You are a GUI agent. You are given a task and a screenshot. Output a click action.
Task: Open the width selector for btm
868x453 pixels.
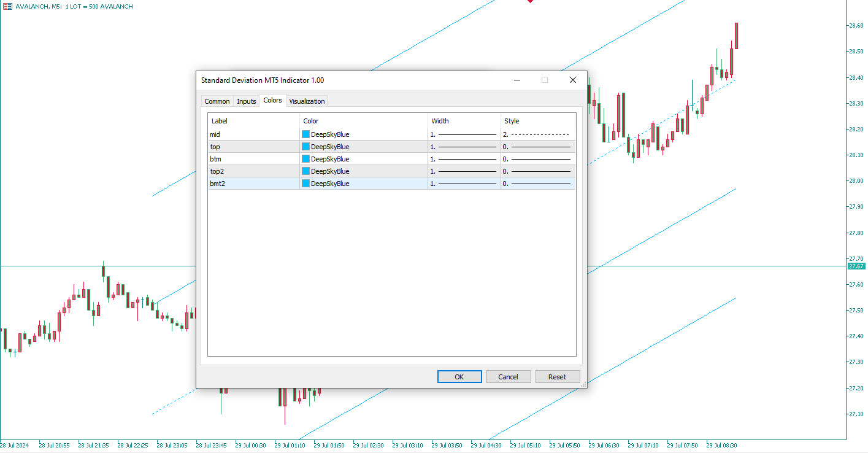(464, 159)
